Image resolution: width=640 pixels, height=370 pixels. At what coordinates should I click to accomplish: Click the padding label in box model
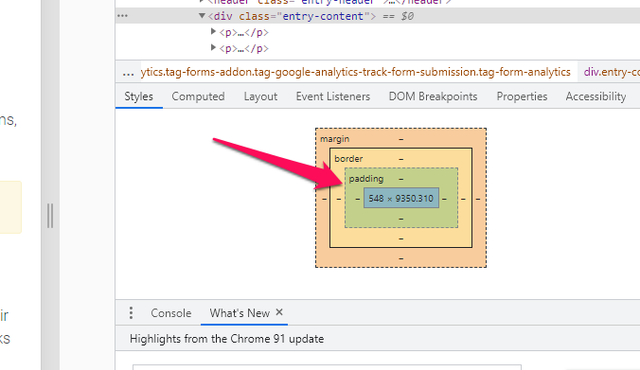click(366, 179)
